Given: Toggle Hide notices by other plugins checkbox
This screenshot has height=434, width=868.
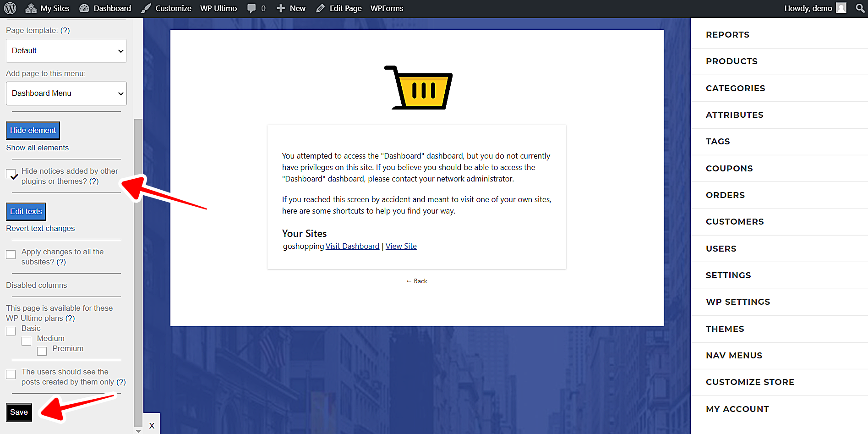Looking at the screenshot, I should (x=11, y=174).
